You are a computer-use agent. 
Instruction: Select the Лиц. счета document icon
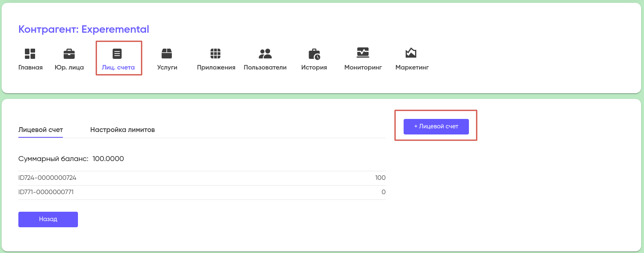118,54
